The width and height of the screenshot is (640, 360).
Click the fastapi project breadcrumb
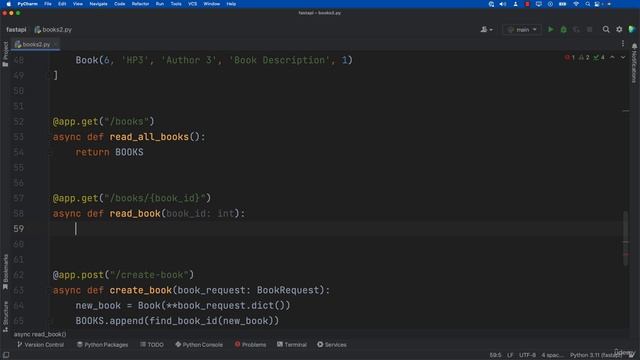(x=16, y=29)
